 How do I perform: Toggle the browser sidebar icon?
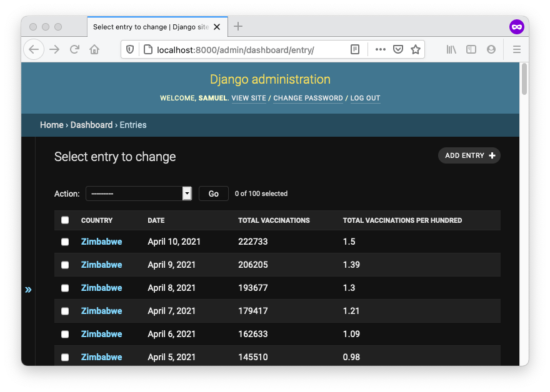point(471,50)
